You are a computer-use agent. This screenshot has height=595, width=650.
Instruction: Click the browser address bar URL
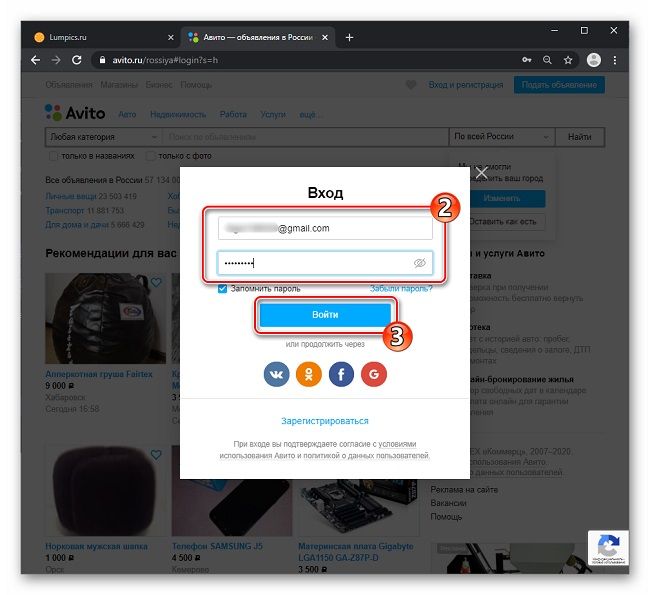pyautogui.click(x=165, y=60)
